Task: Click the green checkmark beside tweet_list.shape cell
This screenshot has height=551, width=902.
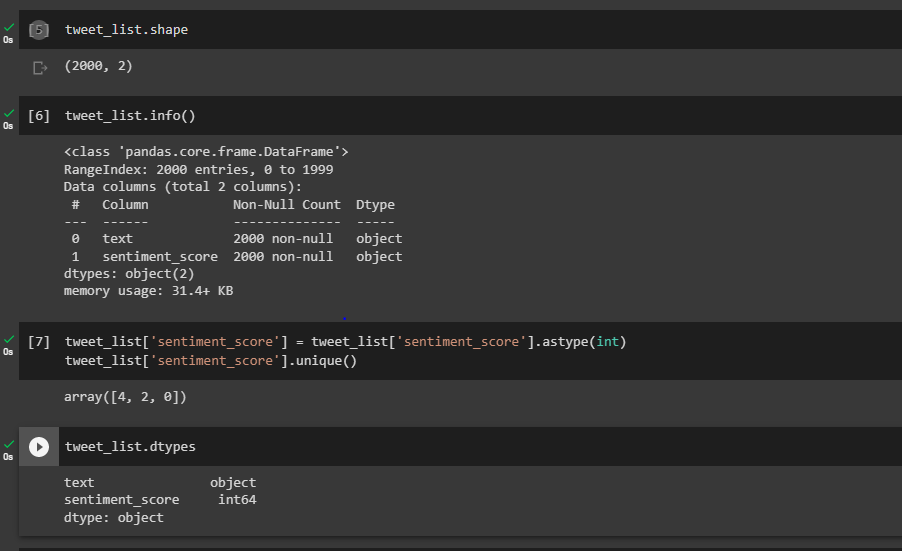Action: coord(9,27)
